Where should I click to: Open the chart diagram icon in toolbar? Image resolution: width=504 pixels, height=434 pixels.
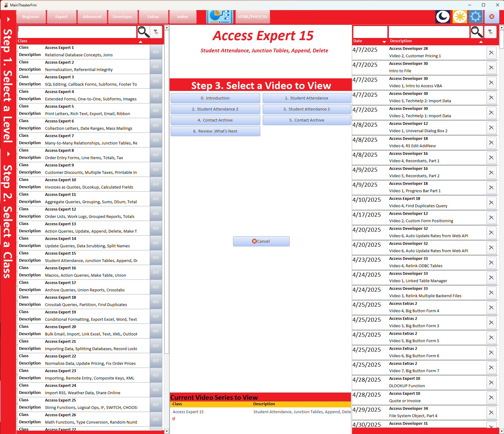pos(220,17)
